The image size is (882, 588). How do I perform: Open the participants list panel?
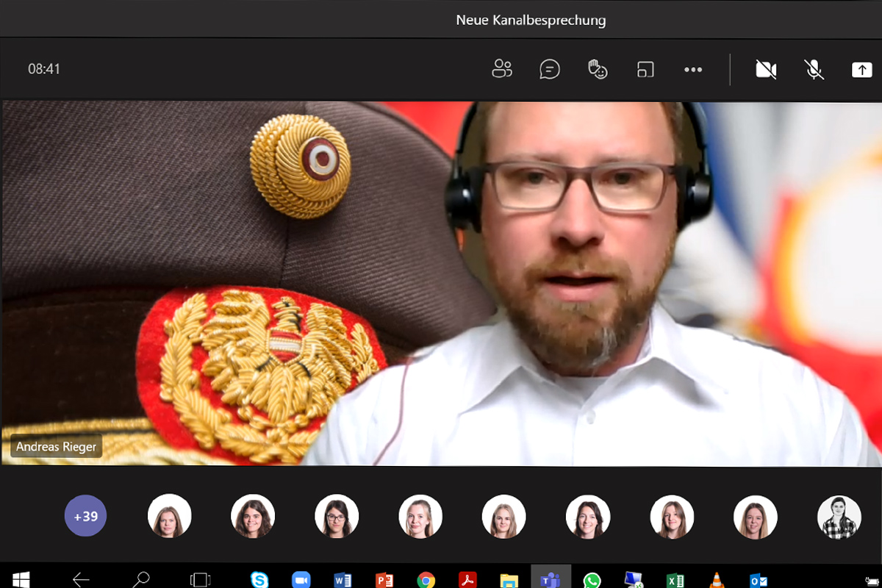[x=502, y=69]
